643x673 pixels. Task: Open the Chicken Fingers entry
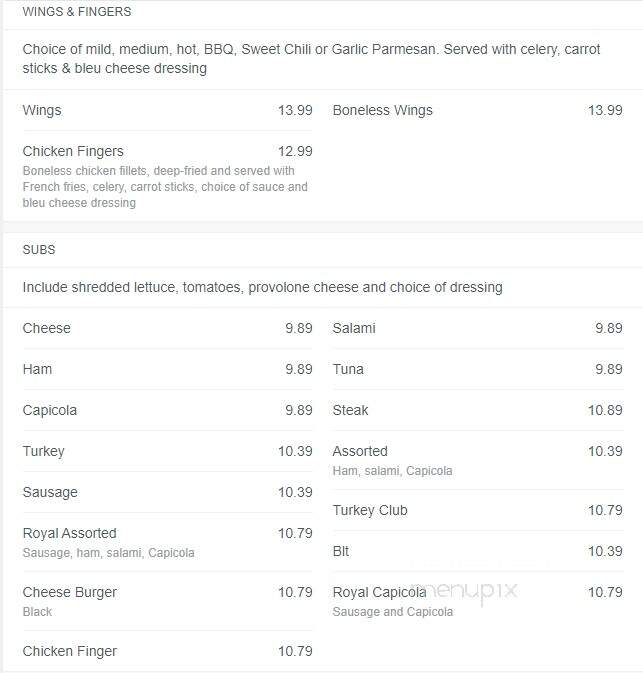[x=167, y=176]
